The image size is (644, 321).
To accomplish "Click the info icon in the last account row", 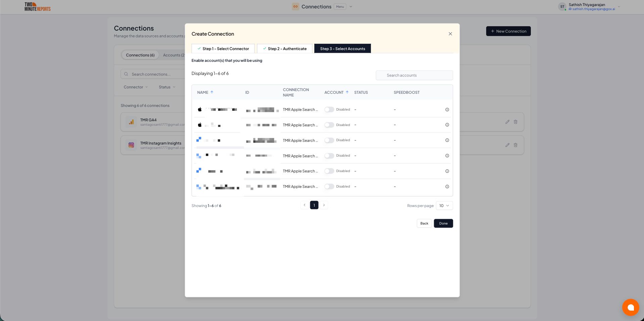I will tap(447, 187).
